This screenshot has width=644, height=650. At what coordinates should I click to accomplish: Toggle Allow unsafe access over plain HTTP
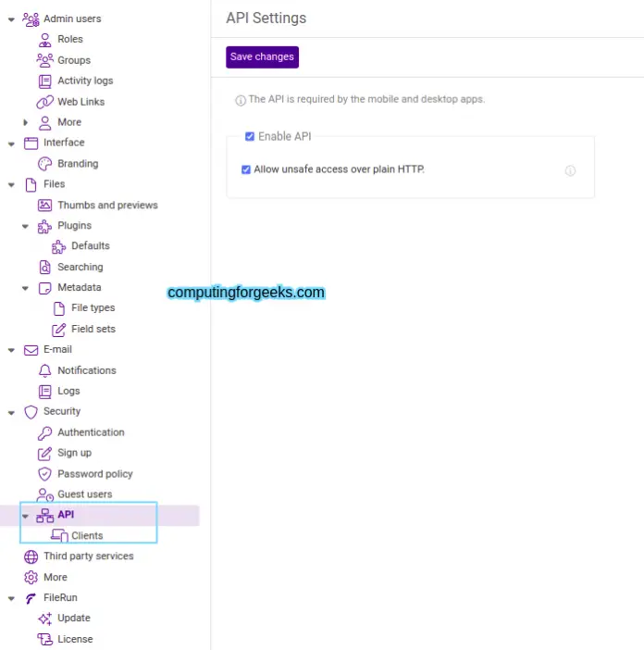246,169
